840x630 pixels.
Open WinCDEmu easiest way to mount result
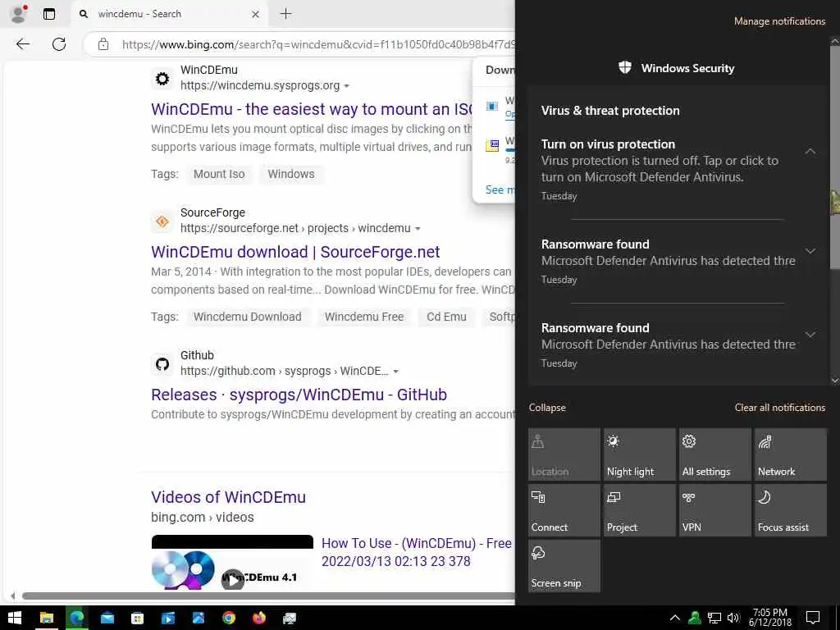click(311, 109)
